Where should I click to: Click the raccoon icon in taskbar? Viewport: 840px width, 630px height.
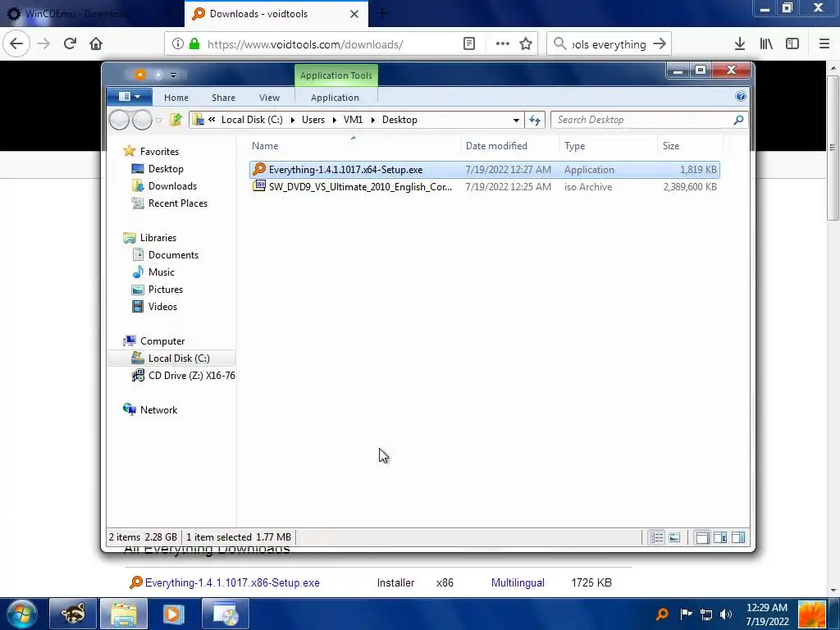pyautogui.click(x=73, y=614)
